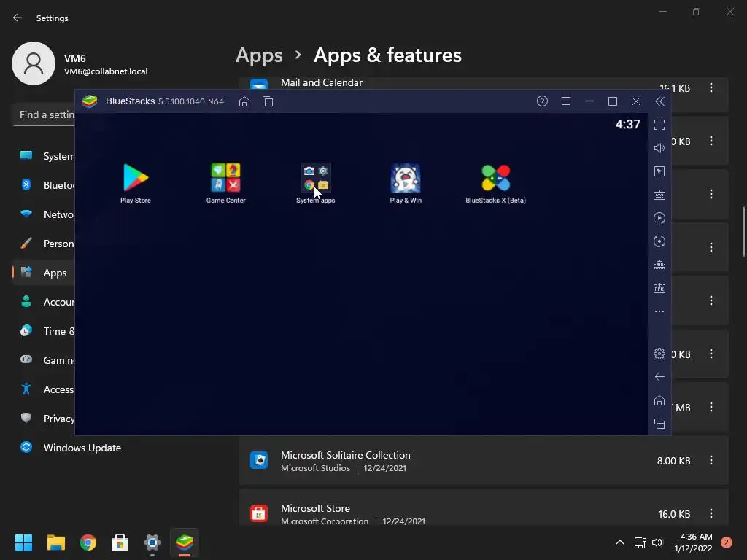Select Personalization in Settings sidebar

(x=43, y=244)
